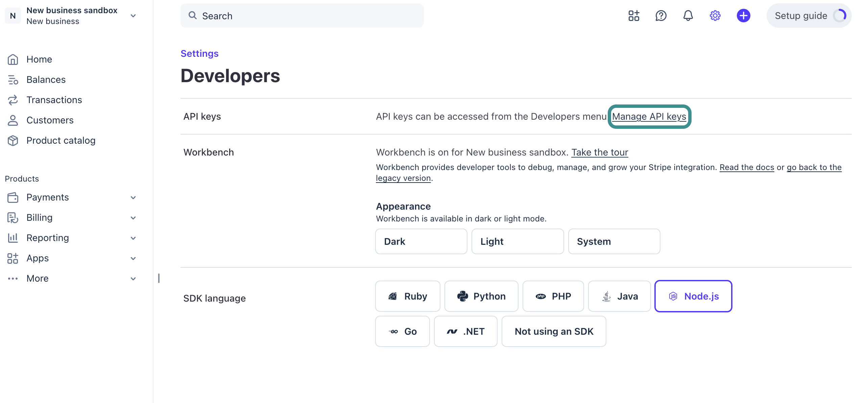Click the Manage API keys link

click(649, 116)
